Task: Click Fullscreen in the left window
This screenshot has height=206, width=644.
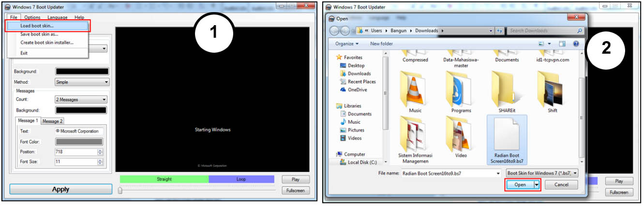Action: coord(295,191)
